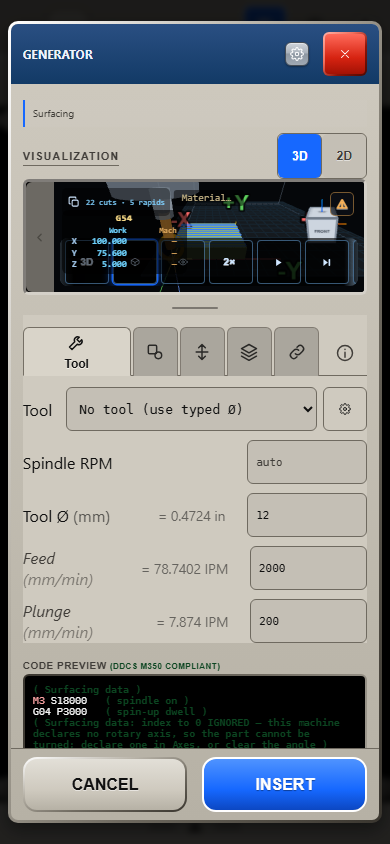Click the Spindle RPM field
Image resolution: width=390 pixels, height=844 pixels.
point(307,462)
